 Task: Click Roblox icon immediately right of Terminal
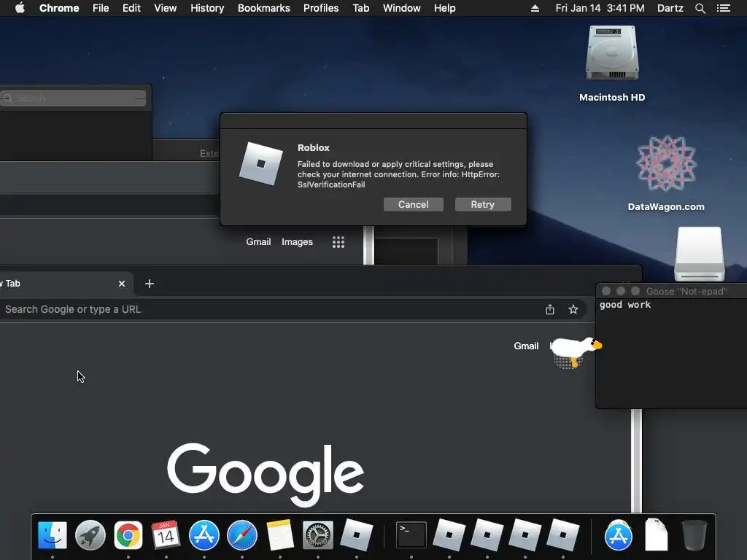pyautogui.click(x=449, y=535)
